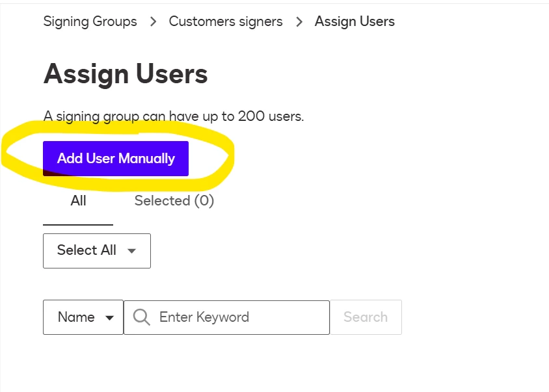Image resolution: width=549 pixels, height=392 pixels.
Task: Switch to the All tab
Action: click(x=78, y=201)
